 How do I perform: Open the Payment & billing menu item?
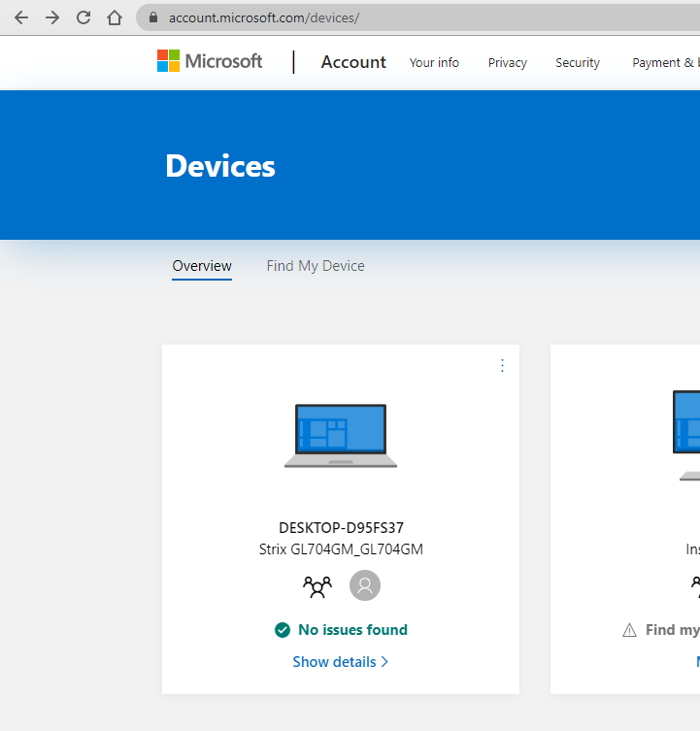[x=665, y=62]
